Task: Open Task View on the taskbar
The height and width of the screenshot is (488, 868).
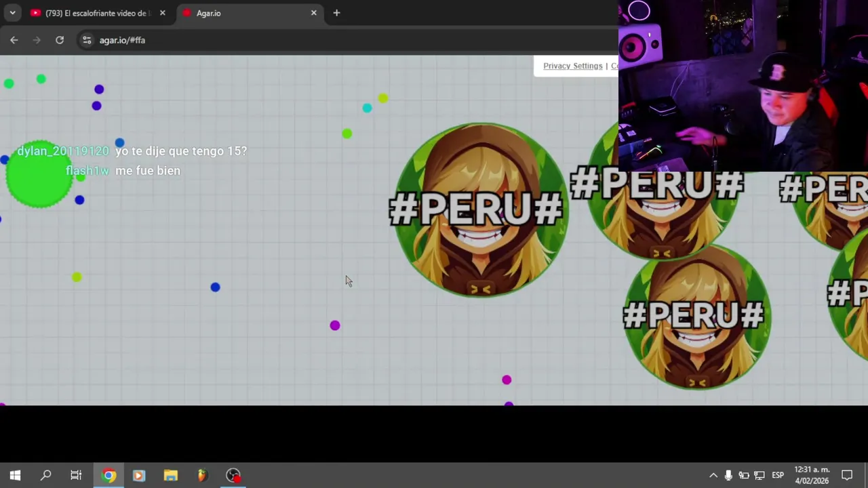Action: 76,475
